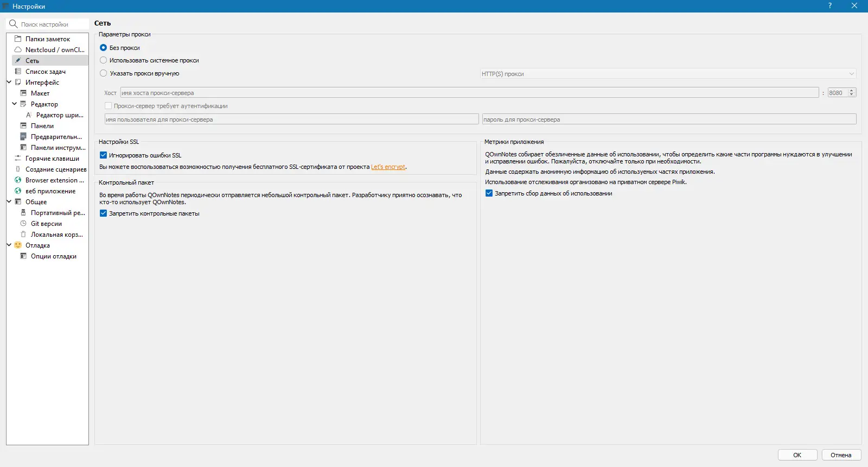The height and width of the screenshot is (467, 868).
Task: Click the layout icon beside Макет
Action: 23,93
